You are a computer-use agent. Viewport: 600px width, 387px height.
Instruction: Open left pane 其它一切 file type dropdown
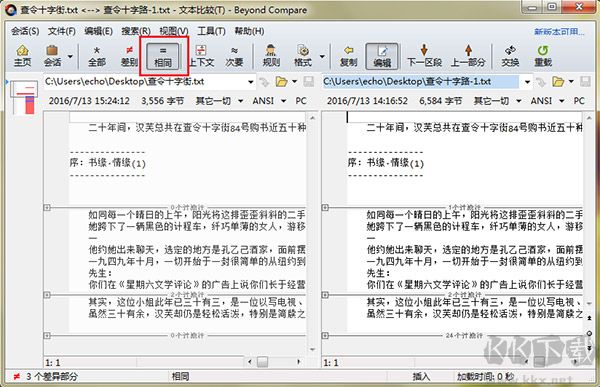[x=219, y=101]
